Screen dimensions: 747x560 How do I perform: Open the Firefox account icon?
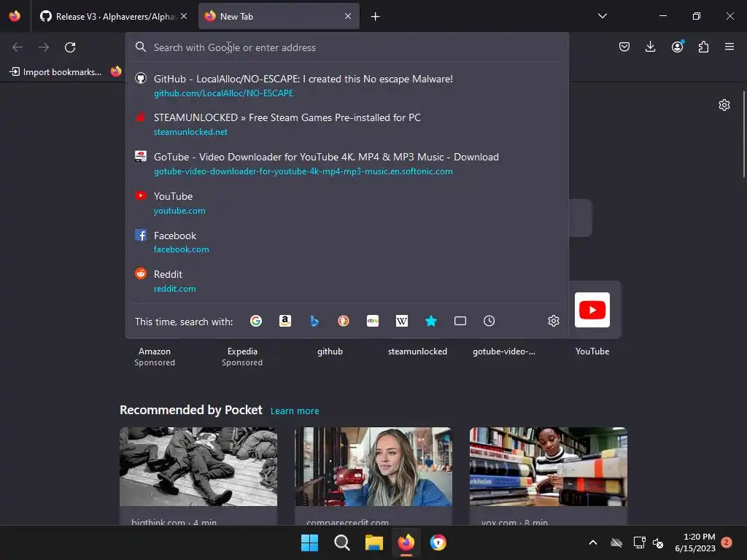(678, 47)
